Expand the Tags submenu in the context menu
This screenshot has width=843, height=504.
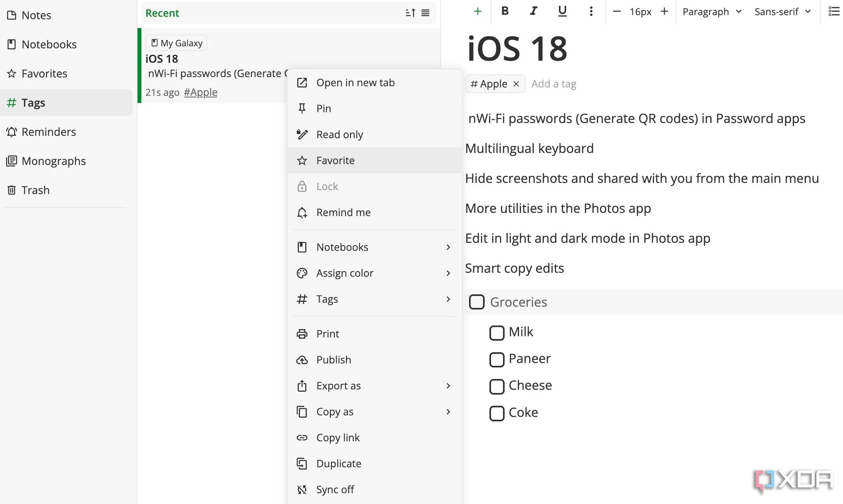coord(375,299)
